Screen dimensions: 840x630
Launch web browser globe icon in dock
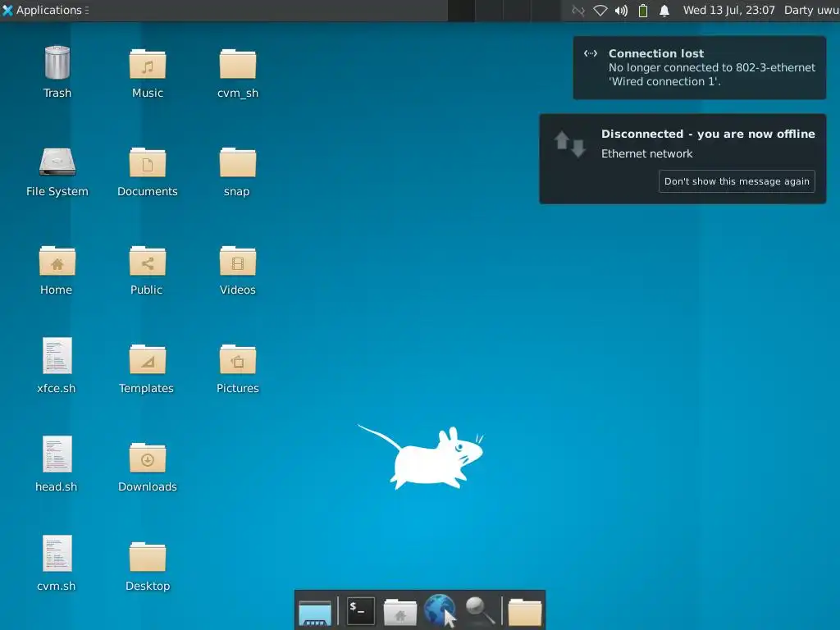[x=440, y=610]
